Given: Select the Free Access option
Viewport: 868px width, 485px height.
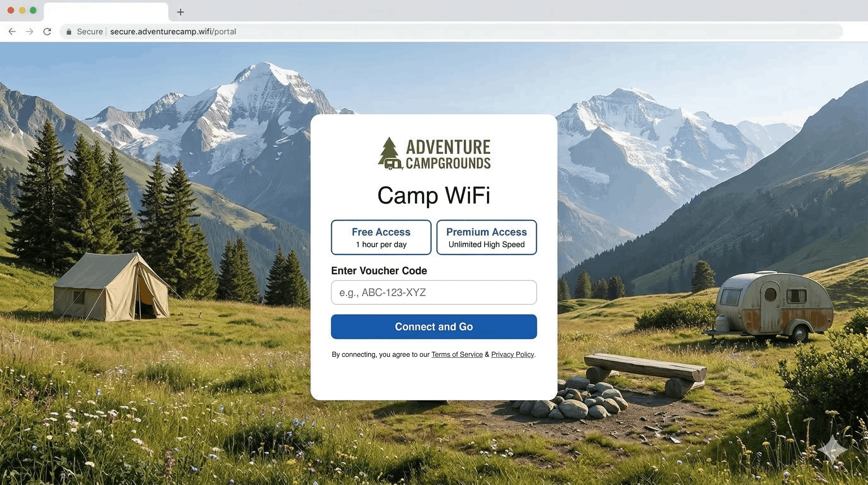Looking at the screenshot, I should [x=381, y=237].
